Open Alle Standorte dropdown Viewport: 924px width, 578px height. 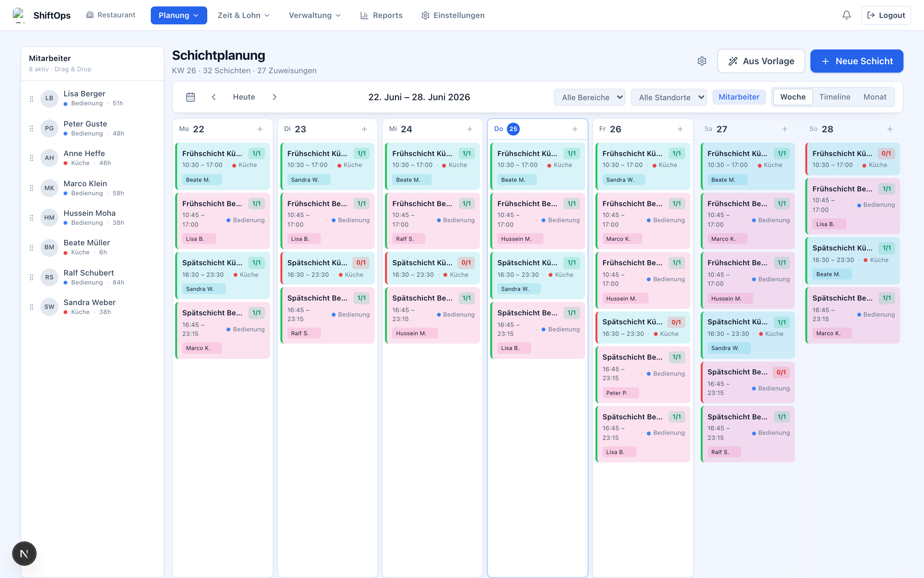pos(669,98)
